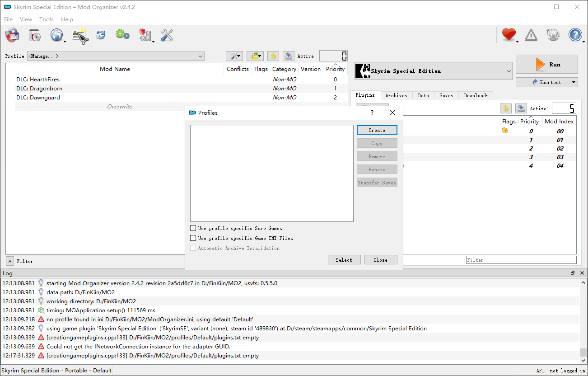Click the blue Refresh arrows icon
This screenshot has width=588, height=376.
101,35
